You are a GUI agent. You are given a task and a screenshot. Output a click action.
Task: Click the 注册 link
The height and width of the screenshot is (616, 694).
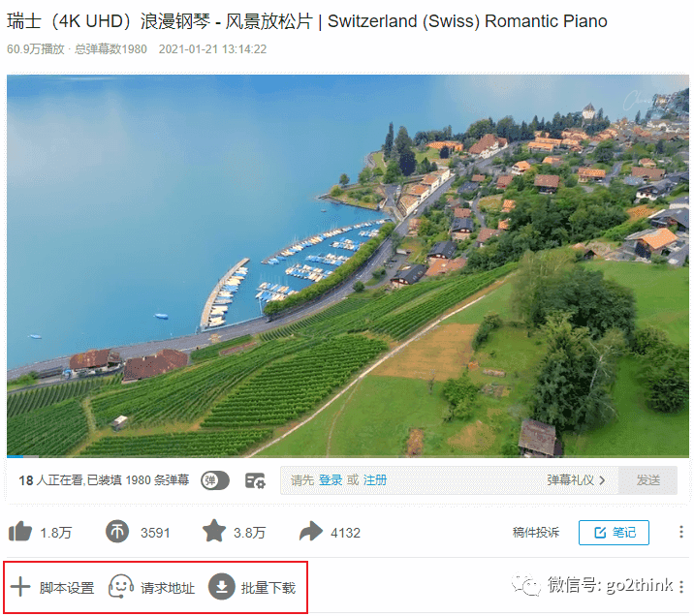click(375, 480)
